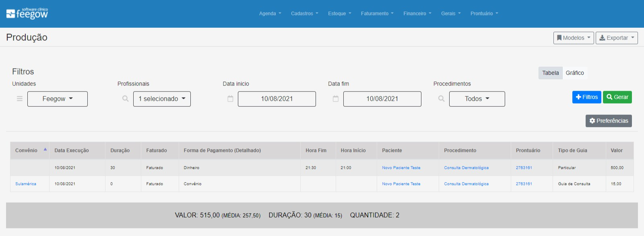Click the VALOR total summary text
The image size is (644, 236).
218,215
